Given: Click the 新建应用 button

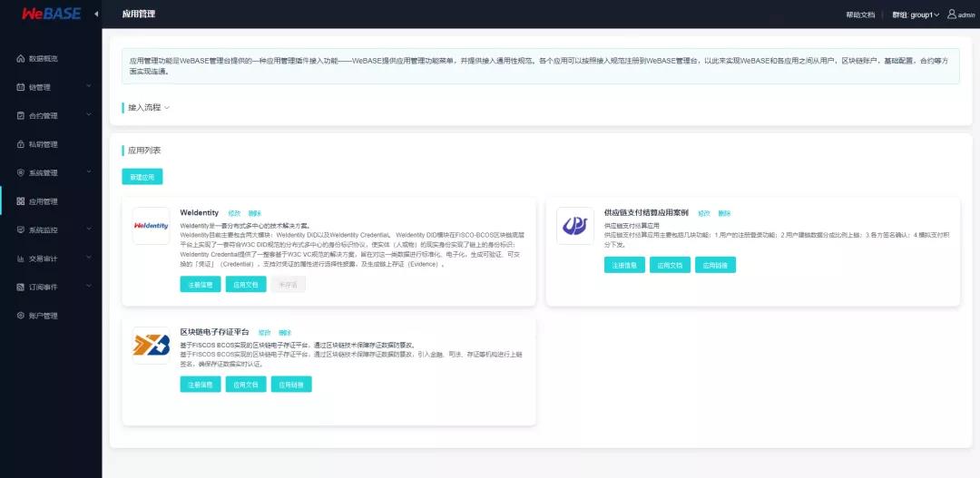Looking at the screenshot, I should [142, 177].
